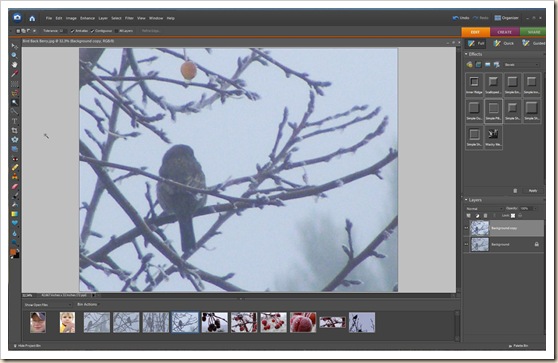This screenshot has width=558, height=363.
Task: Select the Gradient tool
Action: pos(15,214)
